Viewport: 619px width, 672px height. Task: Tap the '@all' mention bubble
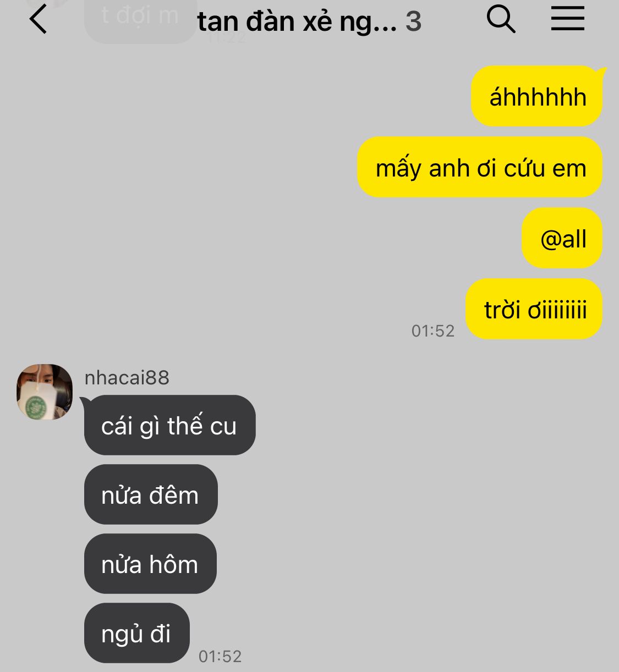tap(562, 238)
